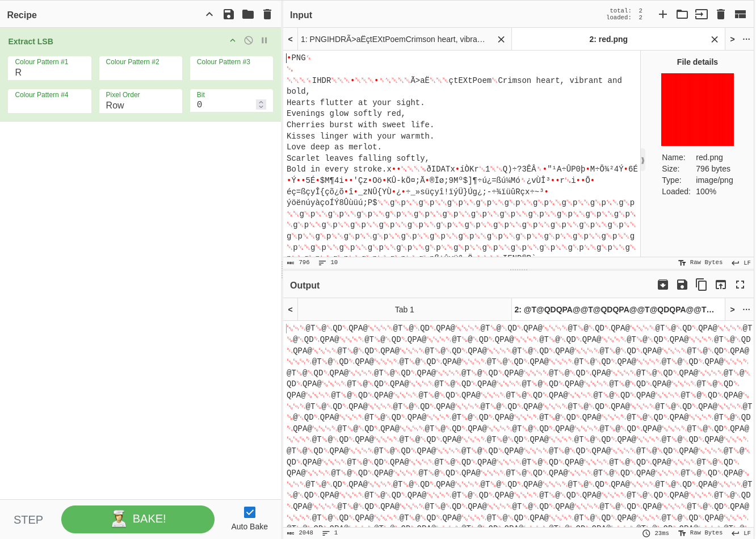Set breakpoint on Extract LSB operation
Viewport: 756px width, 539px height.
264,40
